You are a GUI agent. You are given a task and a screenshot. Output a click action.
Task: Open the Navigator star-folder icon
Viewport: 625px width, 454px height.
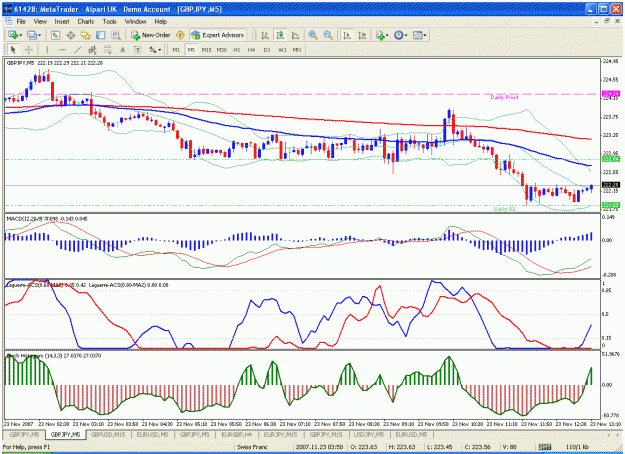pos(85,35)
